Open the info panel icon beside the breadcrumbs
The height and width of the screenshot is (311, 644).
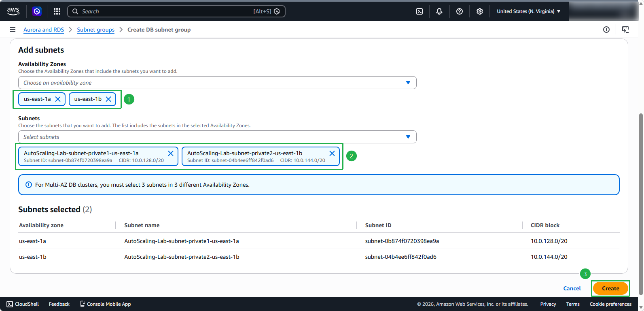606,30
